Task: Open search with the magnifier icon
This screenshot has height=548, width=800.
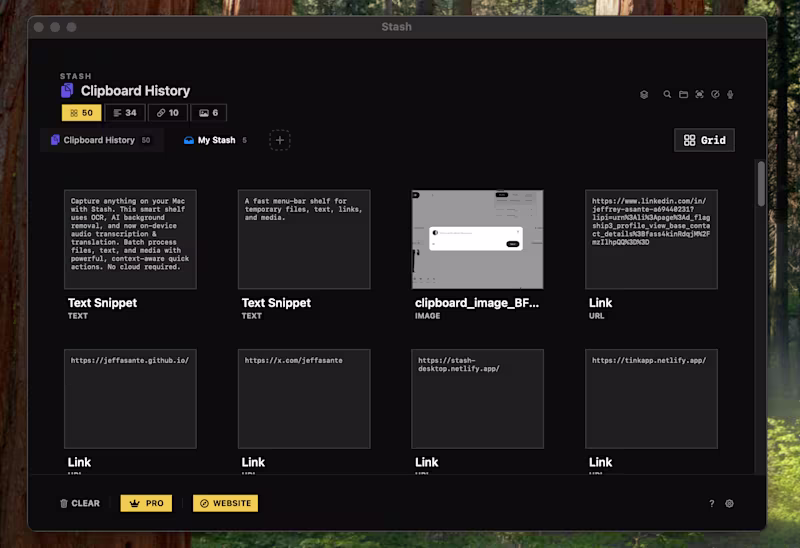Action: 667,94
